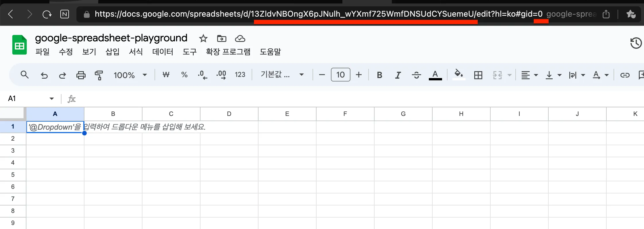Increase font size with the plus button
The width and height of the screenshot is (644, 229).
coord(359,75)
